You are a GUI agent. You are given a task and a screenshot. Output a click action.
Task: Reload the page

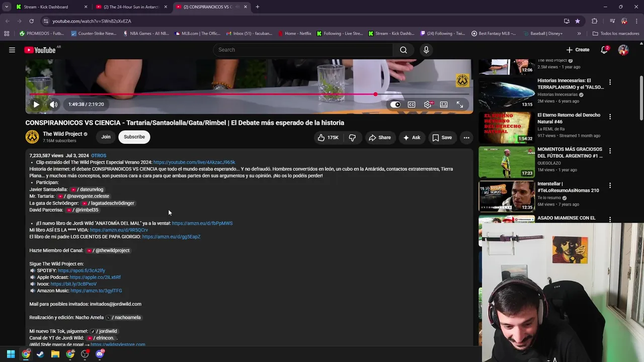pos(31,21)
